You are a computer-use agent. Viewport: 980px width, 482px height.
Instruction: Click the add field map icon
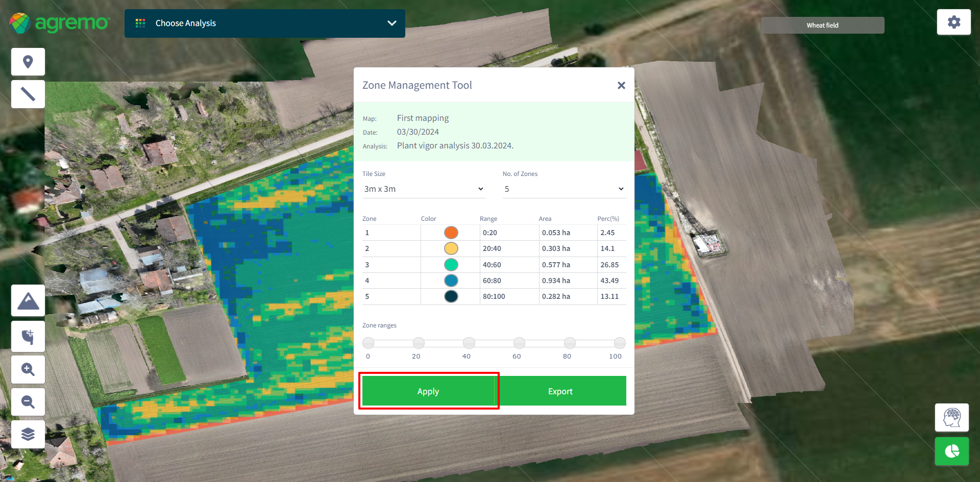click(x=28, y=337)
